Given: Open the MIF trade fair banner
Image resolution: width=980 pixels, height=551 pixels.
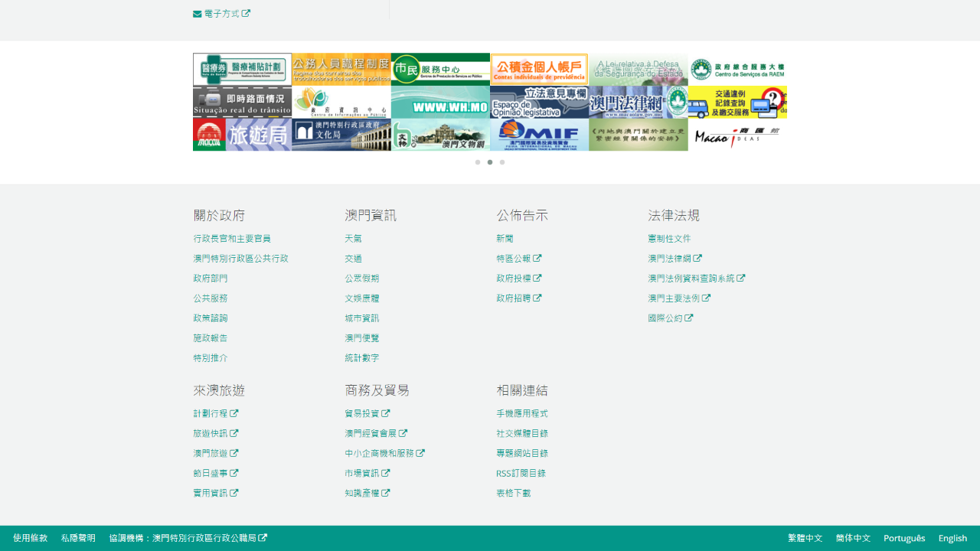Looking at the screenshot, I should click(539, 135).
